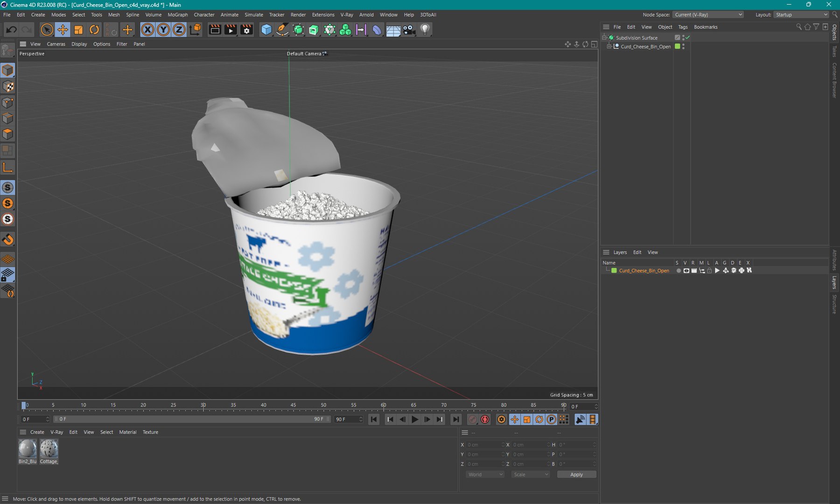Add a Light object
This screenshot has height=504, width=840.
(x=425, y=30)
